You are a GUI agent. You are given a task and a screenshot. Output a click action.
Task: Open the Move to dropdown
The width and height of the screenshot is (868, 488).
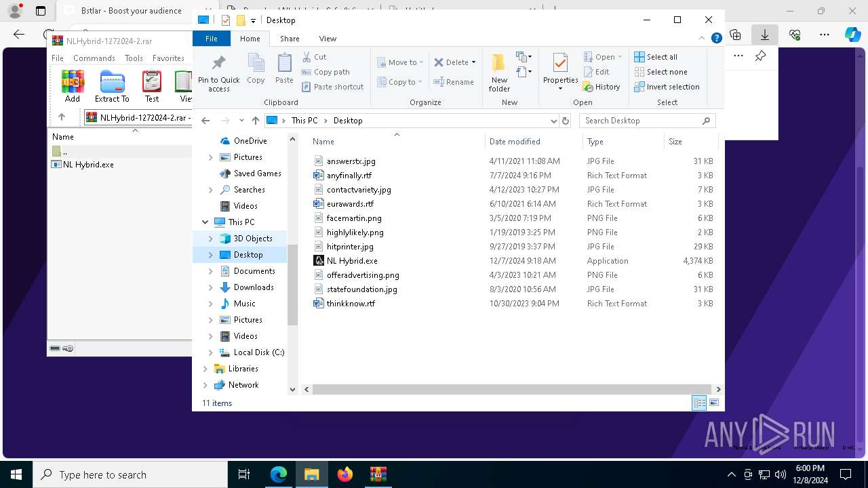click(x=400, y=62)
